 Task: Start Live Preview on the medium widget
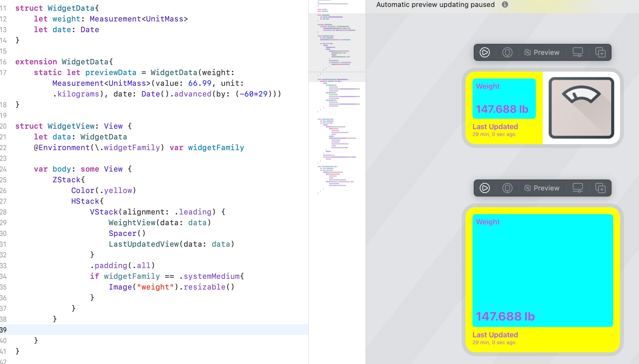[x=485, y=52]
